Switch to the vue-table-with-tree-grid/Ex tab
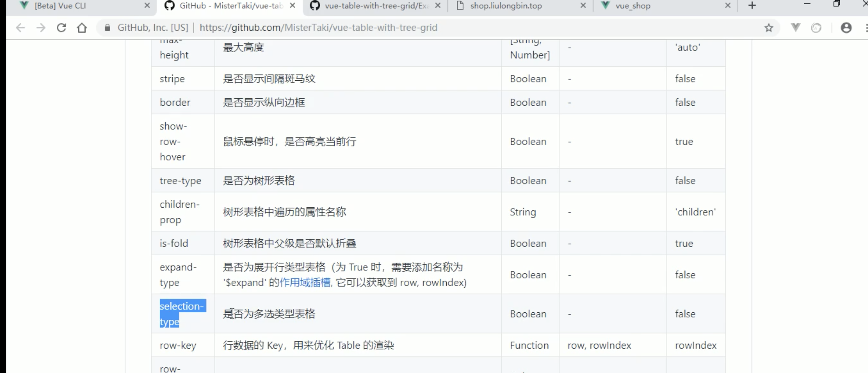 click(x=376, y=6)
